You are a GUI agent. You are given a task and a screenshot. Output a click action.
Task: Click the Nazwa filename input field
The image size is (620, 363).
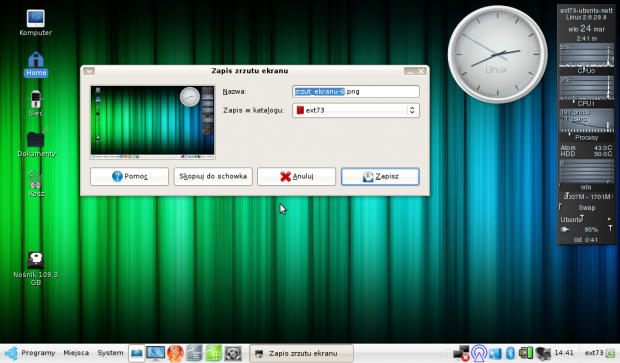coord(356,91)
